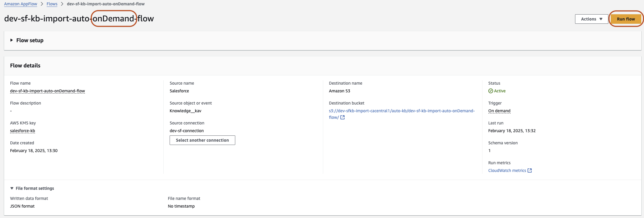Open the CloudWatch metrics link
Screen dimensions: 644x218
click(x=507, y=170)
